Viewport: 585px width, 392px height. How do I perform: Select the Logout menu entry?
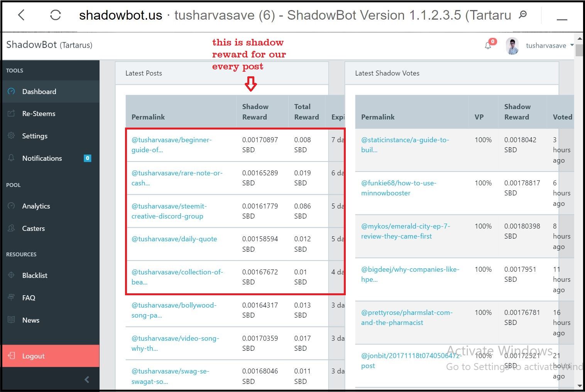33,356
